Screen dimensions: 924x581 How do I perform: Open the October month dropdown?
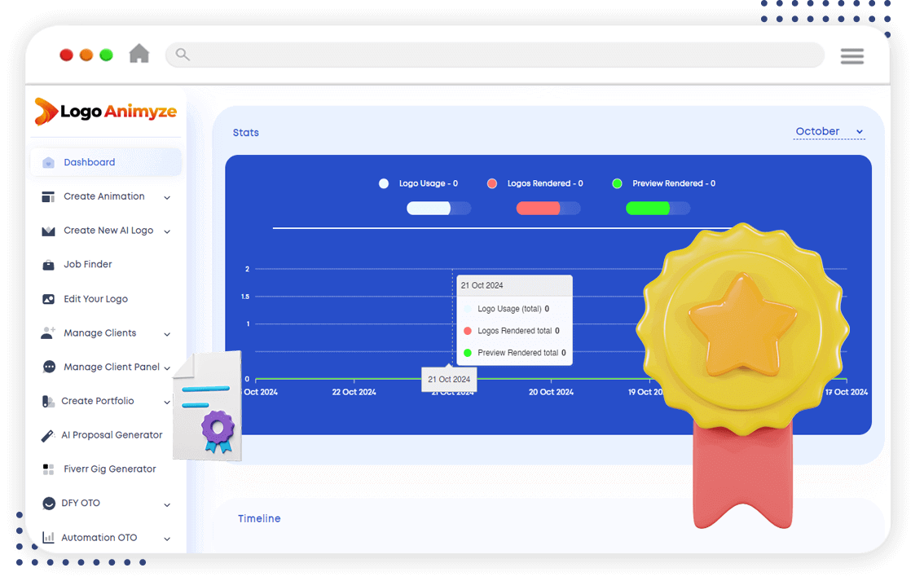click(x=829, y=132)
